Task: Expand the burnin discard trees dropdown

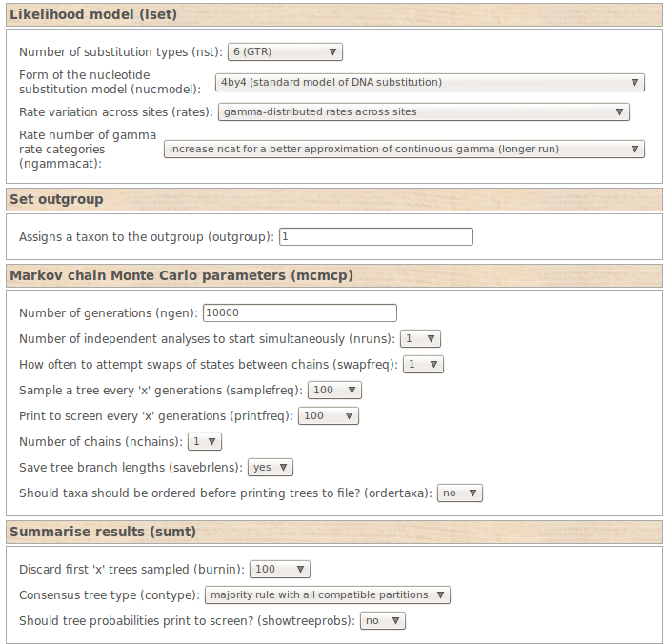Action: coord(279,569)
